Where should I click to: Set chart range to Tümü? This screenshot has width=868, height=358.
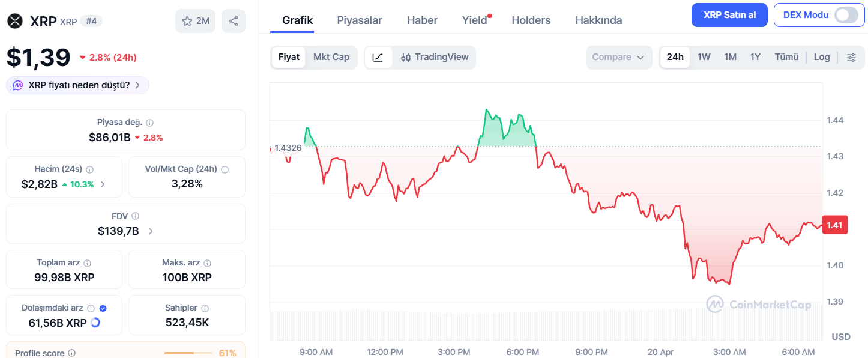coord(786,58)
